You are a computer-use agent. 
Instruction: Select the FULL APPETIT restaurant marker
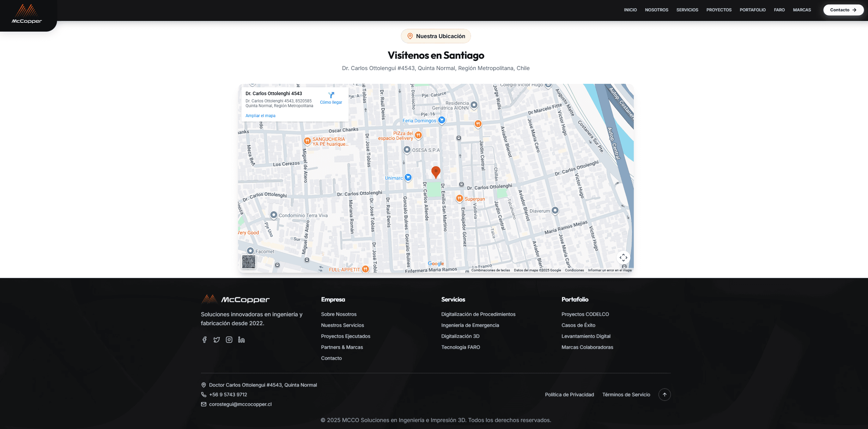[365, 269]
